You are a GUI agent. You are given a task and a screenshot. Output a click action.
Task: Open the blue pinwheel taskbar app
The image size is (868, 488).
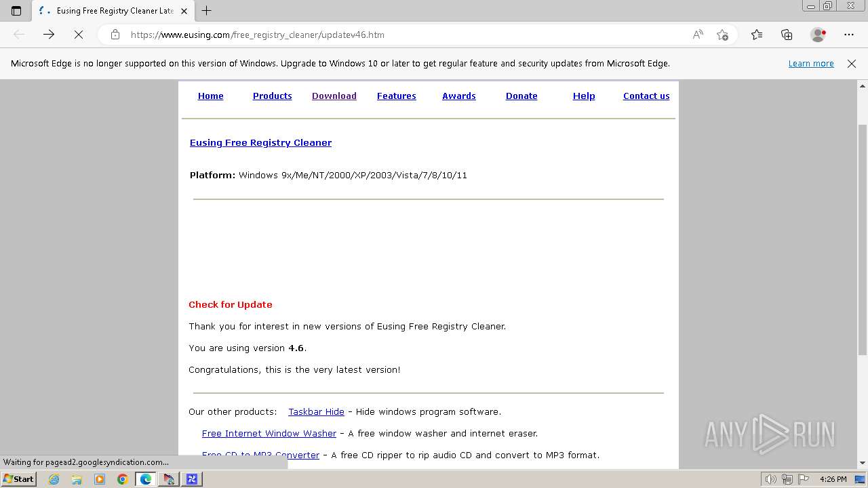coord(192,479)
